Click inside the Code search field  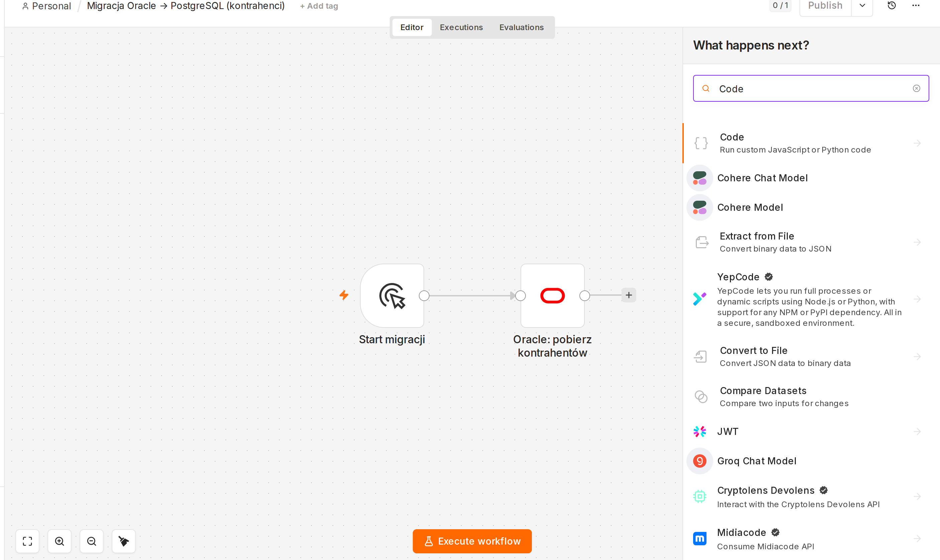tap(811, 88)
